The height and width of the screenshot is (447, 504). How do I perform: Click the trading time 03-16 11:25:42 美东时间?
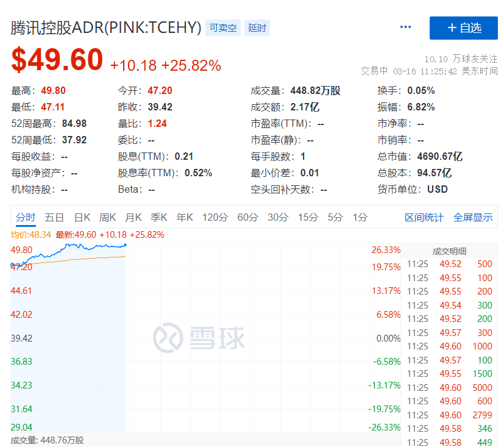pos(445,71)
